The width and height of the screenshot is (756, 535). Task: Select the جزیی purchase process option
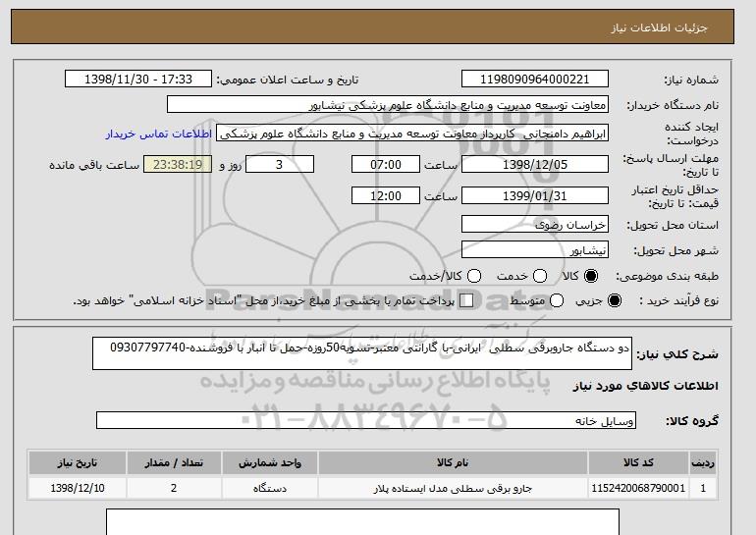click(x=615, y=300)
